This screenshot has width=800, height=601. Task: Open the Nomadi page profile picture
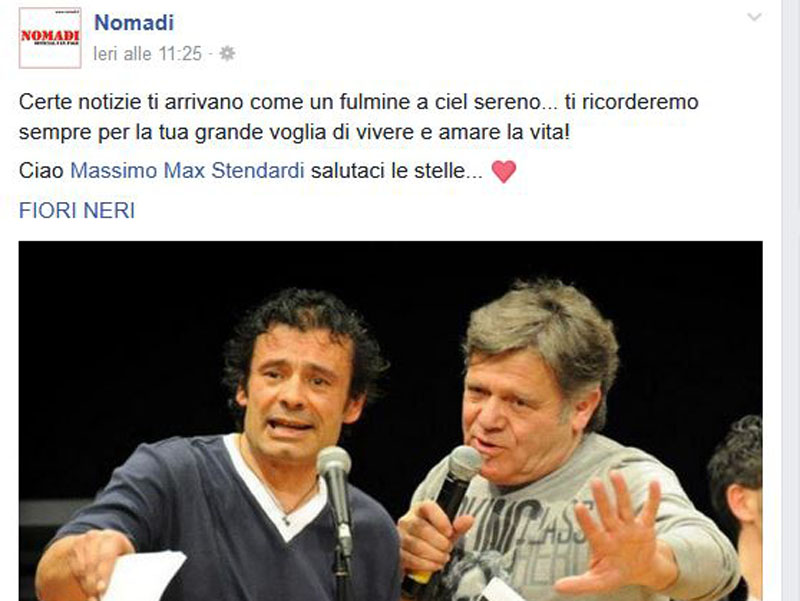pos(50,38)
